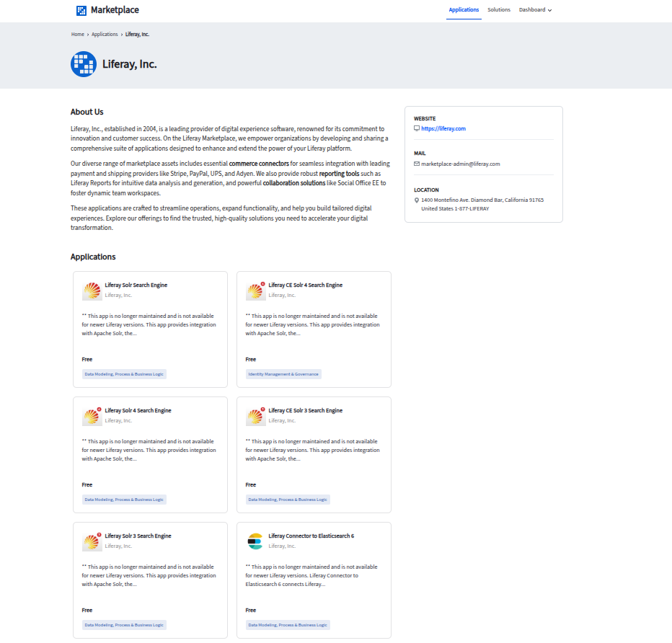Viewport: 672px width, 643px height.
Task: Click the Liferay CE Solr 3 Search Engine icon
Action: 255,416
